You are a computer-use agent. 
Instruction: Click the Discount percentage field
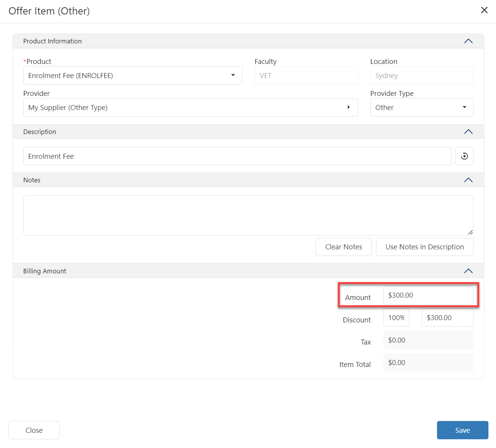[396, 318]
